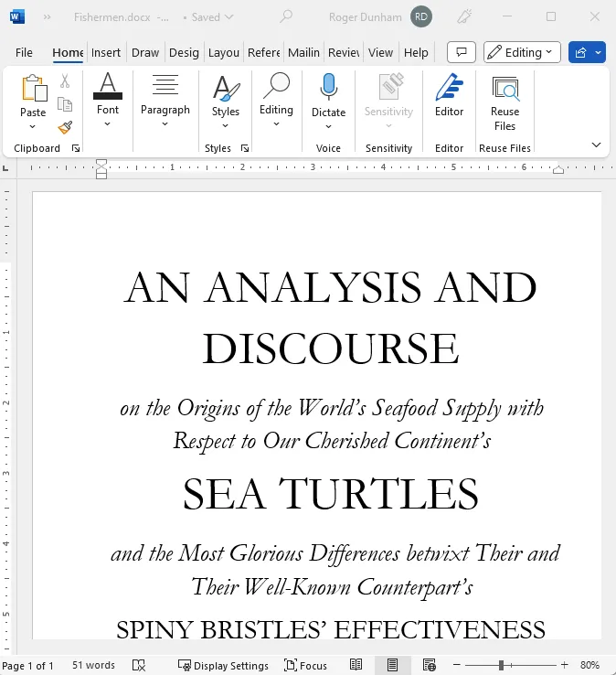
Task: Open the Comments pane icon
Action: point(462,52)
